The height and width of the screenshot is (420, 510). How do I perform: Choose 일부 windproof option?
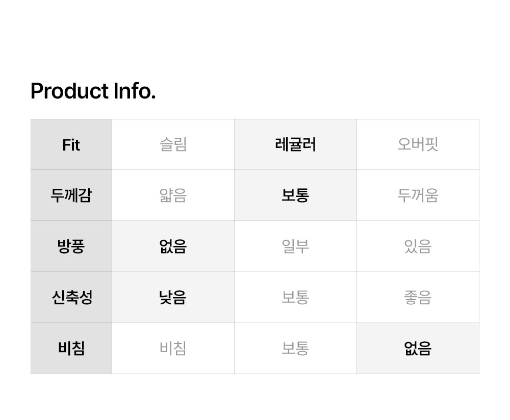click(295, 246)
